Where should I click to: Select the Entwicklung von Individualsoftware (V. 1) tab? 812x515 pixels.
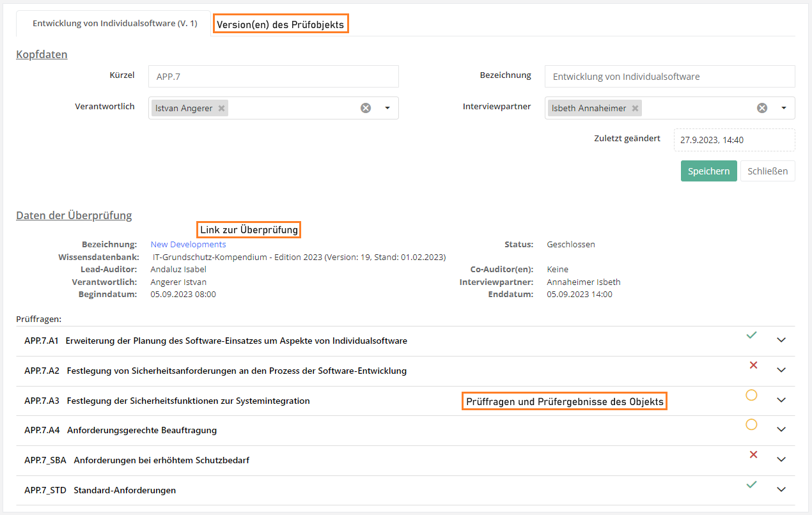[x=115, y=24]
